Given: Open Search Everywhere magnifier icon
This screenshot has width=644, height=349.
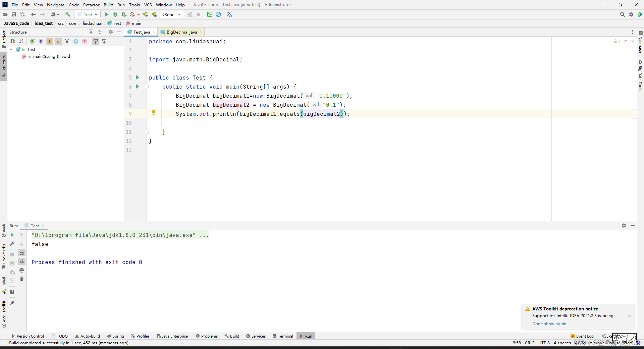Looking at the screenshot, I should pos(623,14).
